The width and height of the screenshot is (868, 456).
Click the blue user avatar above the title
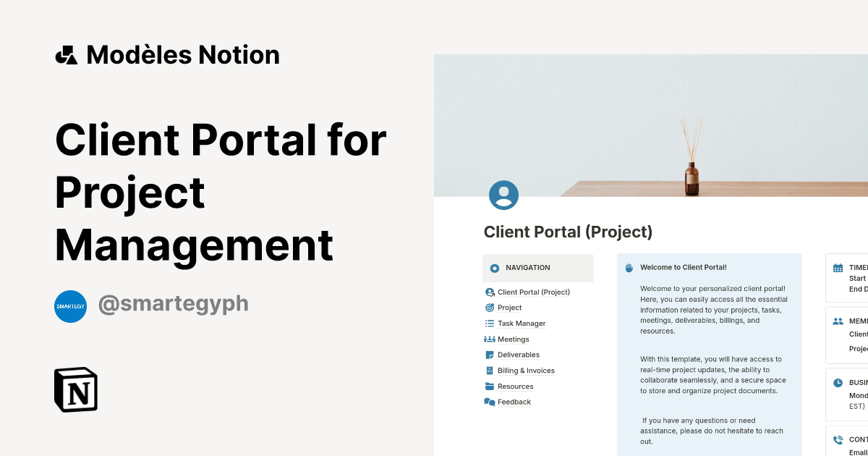[x=504, y=195]
